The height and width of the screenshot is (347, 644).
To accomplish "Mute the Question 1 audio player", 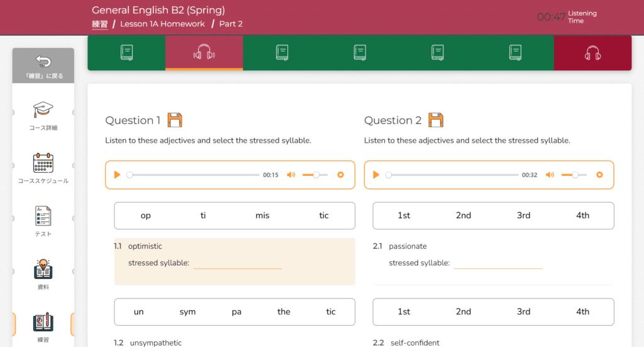I will [x=291, y=175].
